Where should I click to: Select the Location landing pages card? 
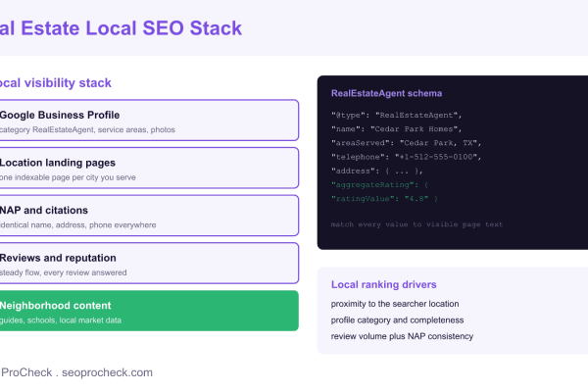point(149,168)
